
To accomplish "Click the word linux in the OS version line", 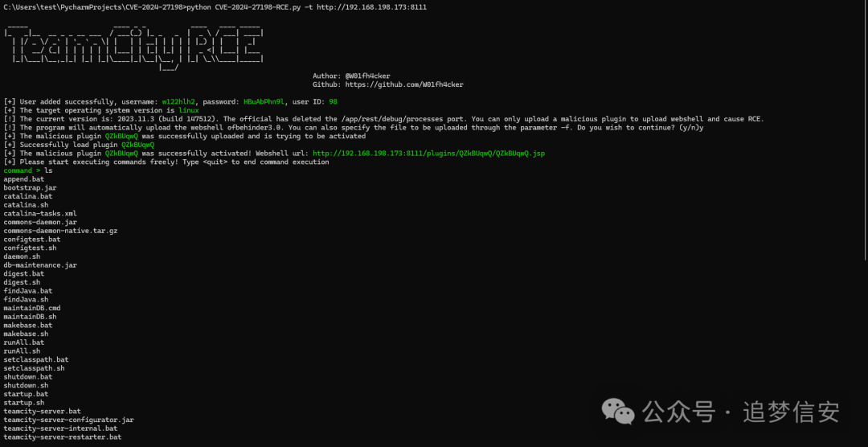I will click(188, 111).
